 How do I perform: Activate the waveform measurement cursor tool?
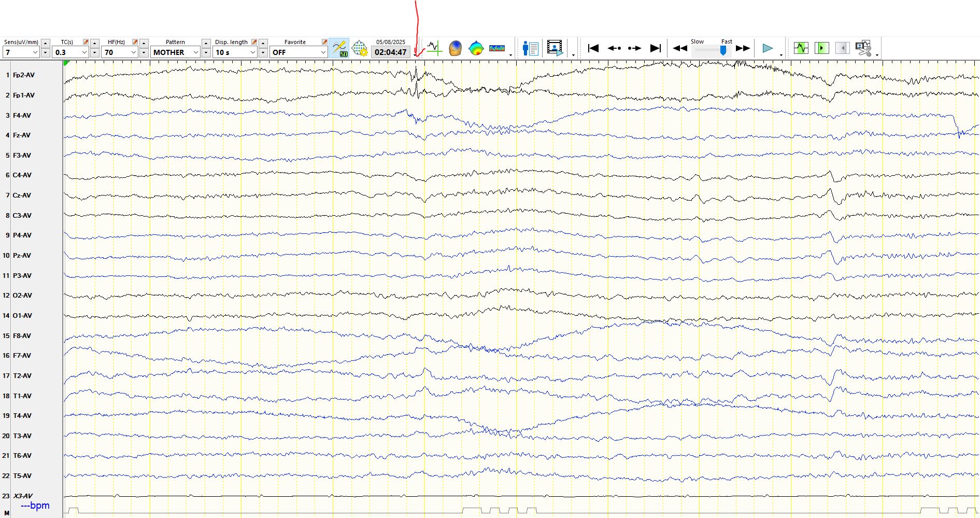point(434,48)
